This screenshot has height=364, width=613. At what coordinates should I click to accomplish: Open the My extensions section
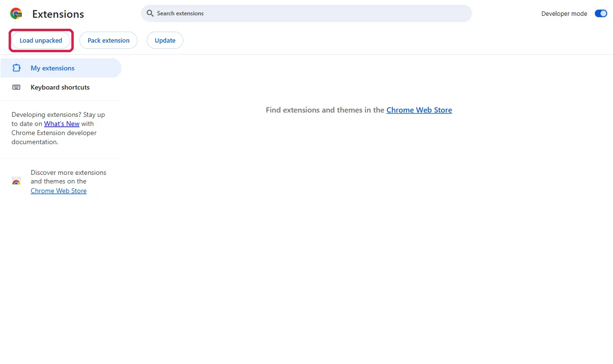61,68
